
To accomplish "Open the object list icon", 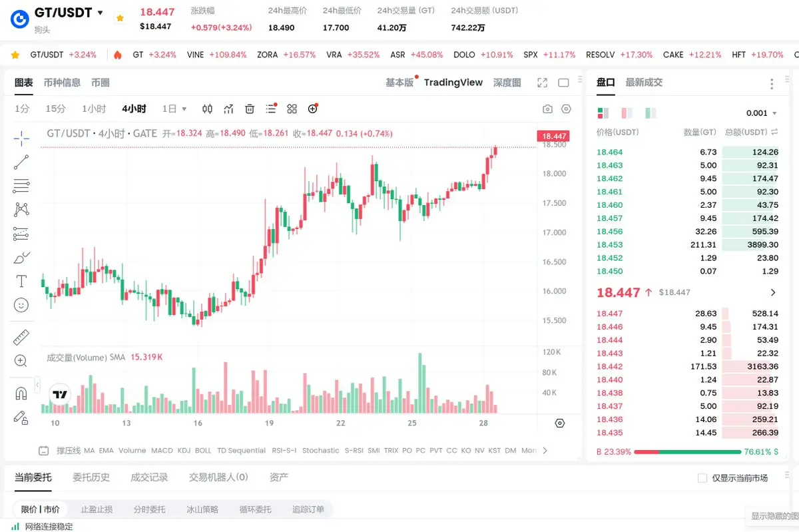I will point(271,109).
